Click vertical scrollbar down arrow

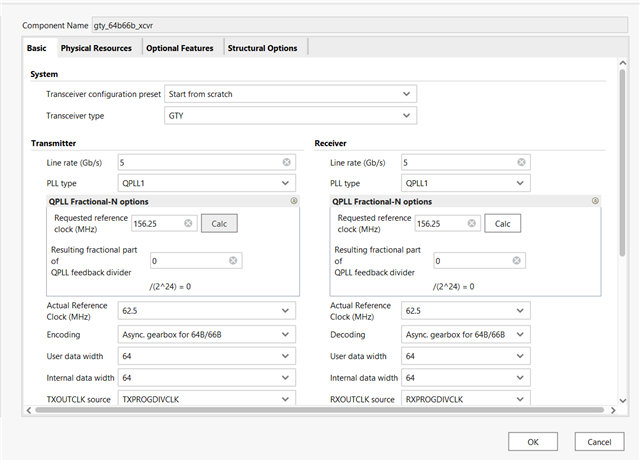point(622,401)
